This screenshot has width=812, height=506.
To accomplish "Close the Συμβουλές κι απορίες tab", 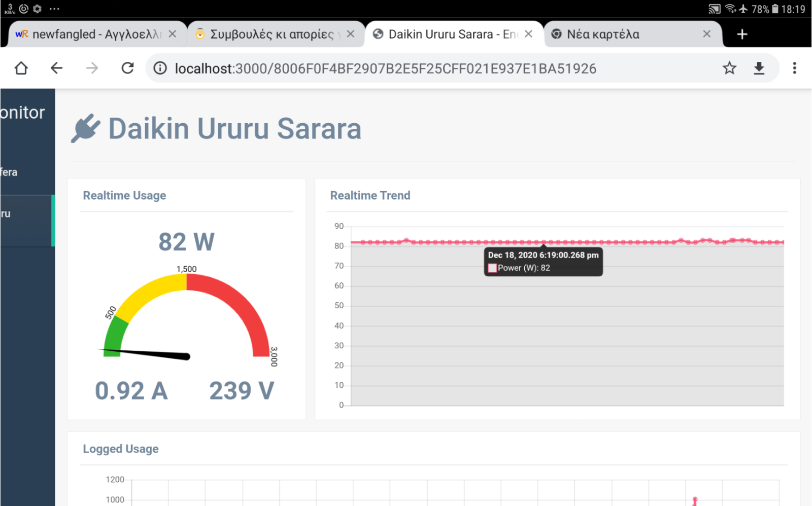I will (x=351, y=34).
